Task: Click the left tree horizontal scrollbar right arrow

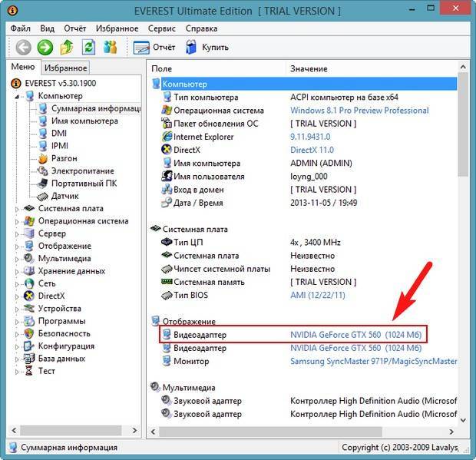Action: (x=135, y=430)
